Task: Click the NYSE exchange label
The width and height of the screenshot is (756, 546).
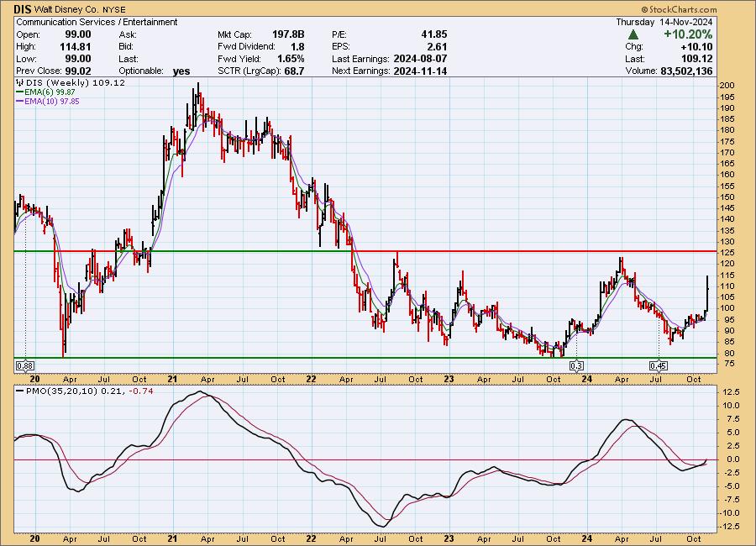Action: [x=114, y=9]
